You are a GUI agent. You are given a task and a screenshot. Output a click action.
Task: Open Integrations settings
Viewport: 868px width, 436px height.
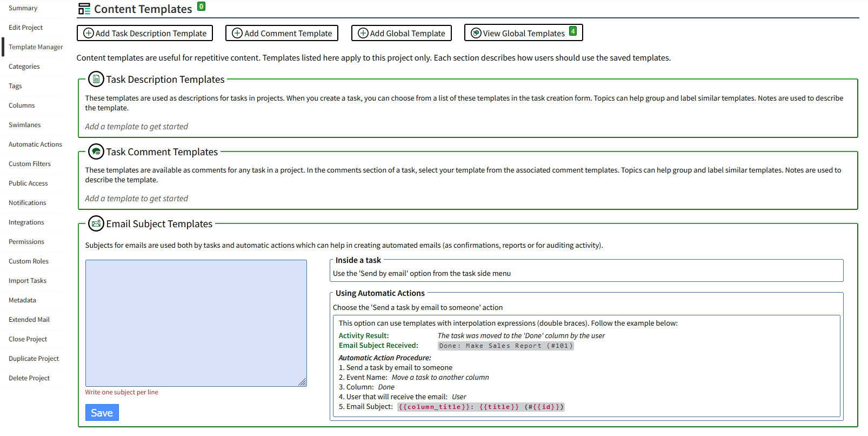(x=26, y=222)
